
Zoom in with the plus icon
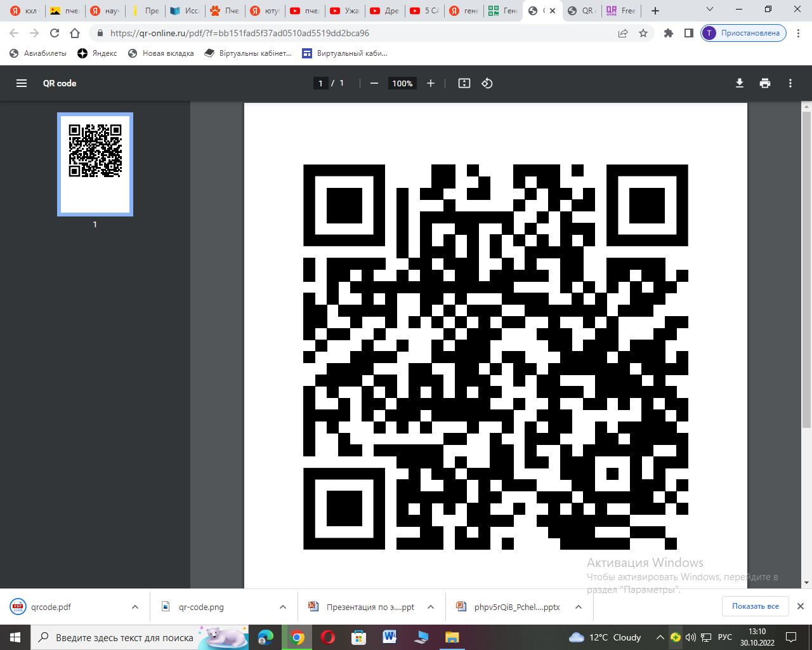coord(431,83)
